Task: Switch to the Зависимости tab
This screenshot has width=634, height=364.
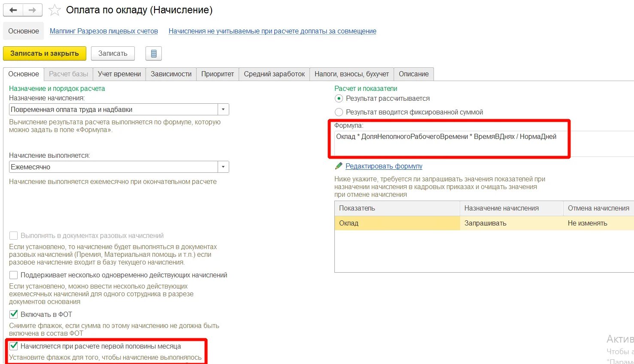Action: tap(171, 74)
